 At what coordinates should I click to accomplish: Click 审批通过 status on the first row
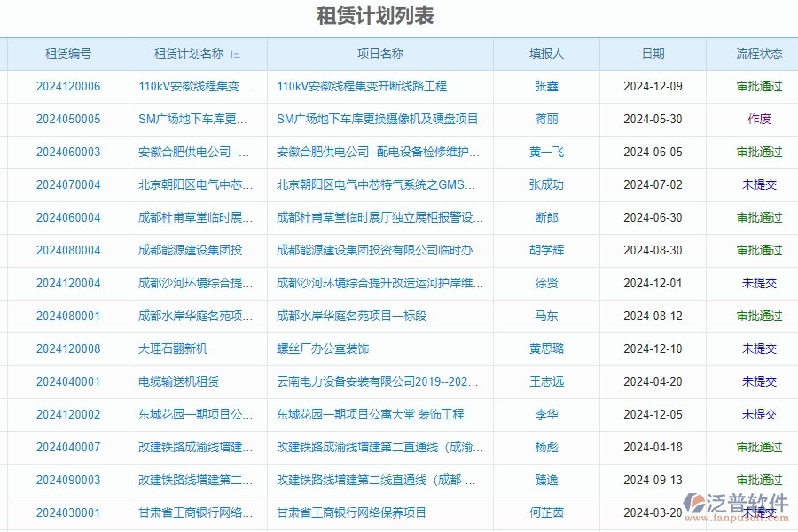pyautogui.click(x=760, y=86)
